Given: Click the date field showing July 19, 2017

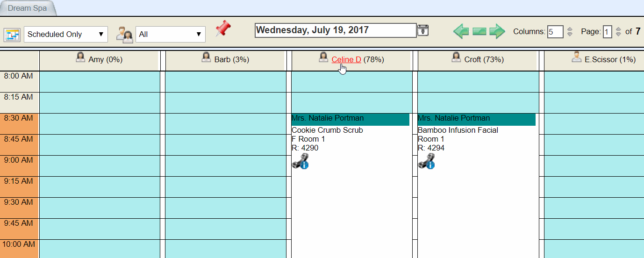Looking at the screenshot, I should 336,30.
